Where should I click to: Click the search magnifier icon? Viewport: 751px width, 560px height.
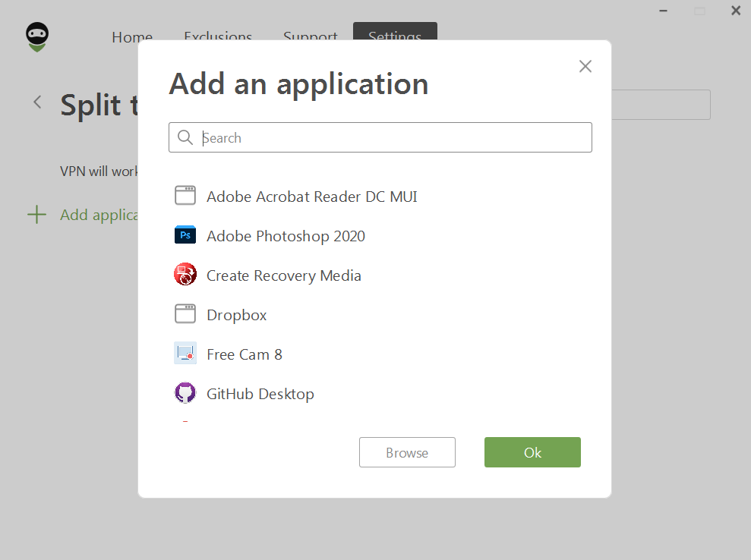pyautogui.click(x=185, y=137)
